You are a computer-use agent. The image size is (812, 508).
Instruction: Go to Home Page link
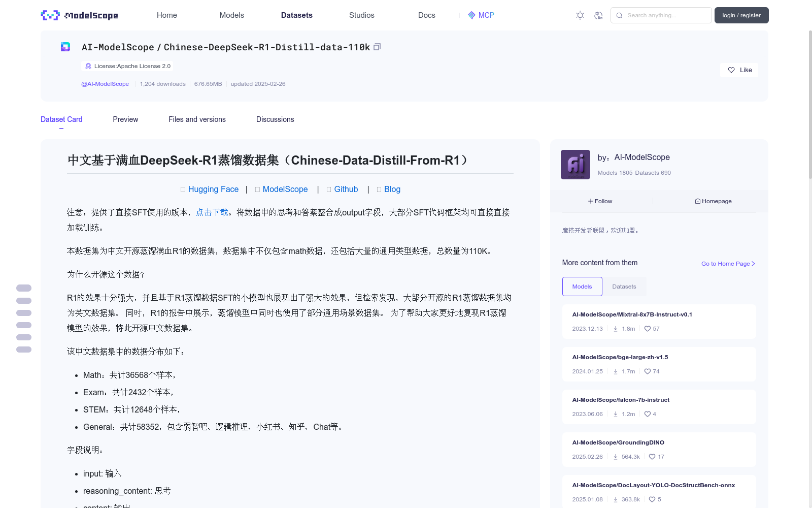pos(728,264)
